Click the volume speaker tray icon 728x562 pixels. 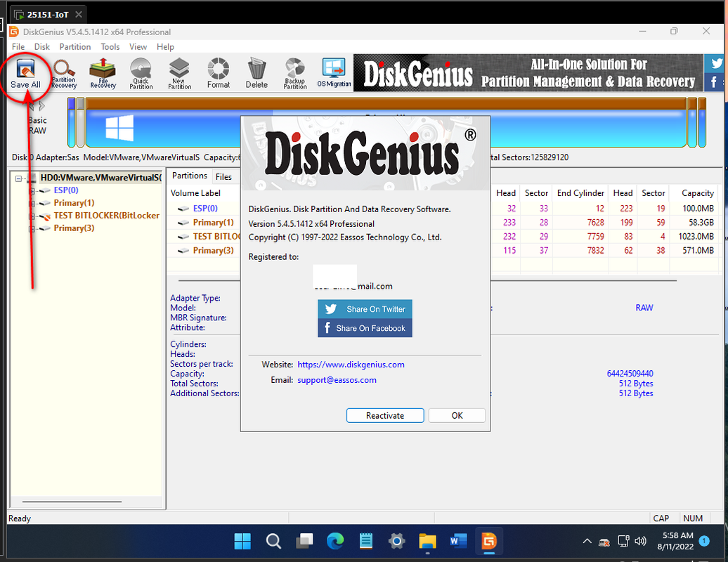[641, 541]
